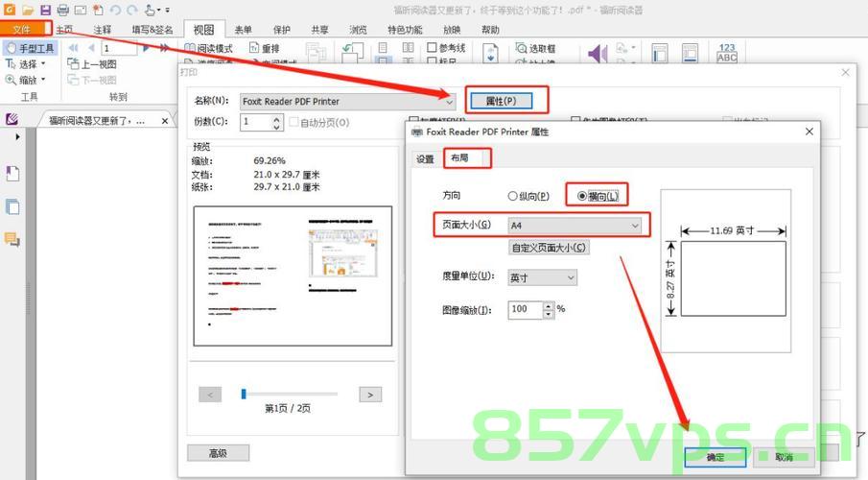Toggle the guides (参考线) checkbox
Screen dimensions: 868x480
click(x=432, y=48)
